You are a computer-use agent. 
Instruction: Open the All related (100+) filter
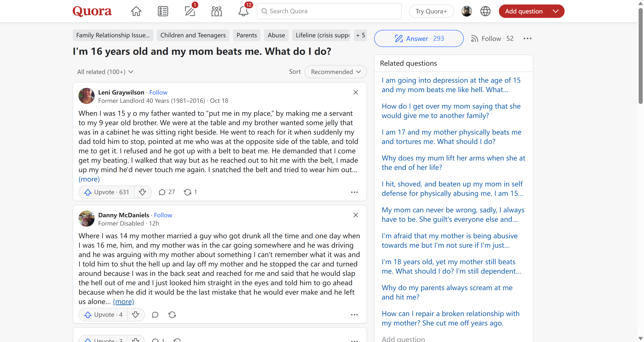(105, 72)
